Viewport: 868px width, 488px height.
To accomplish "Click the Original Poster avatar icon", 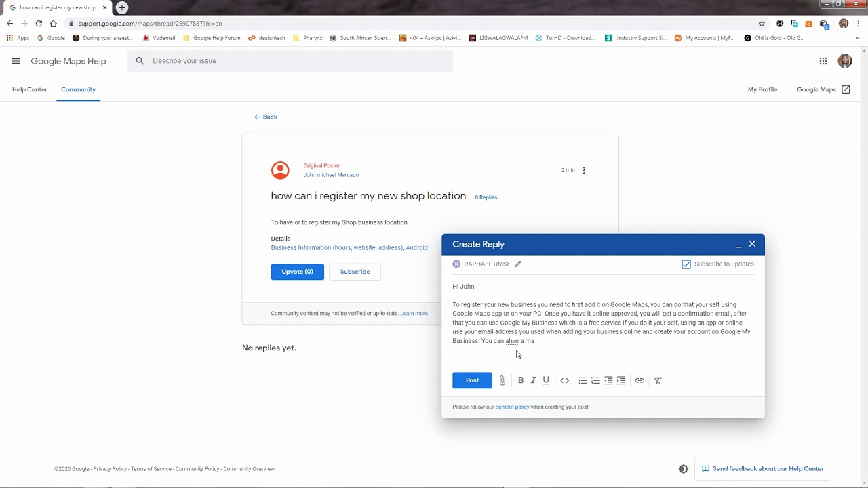I will click(280, 170).
